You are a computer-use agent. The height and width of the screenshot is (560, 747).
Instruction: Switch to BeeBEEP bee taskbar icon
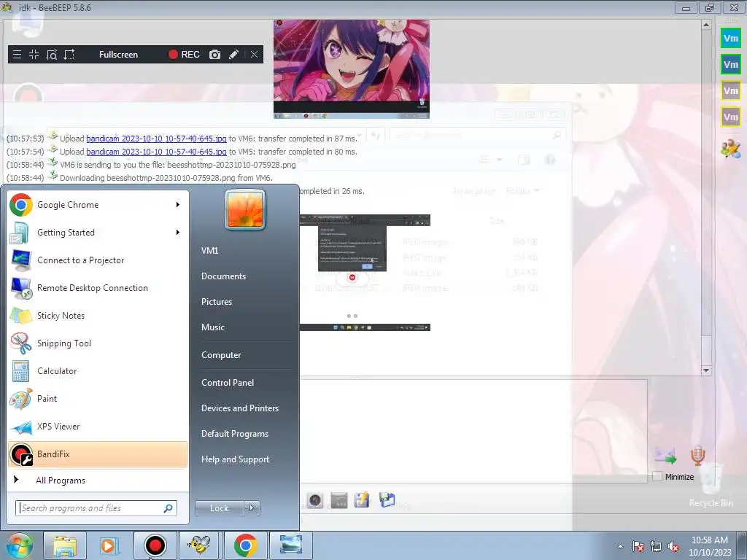point(199,545)
